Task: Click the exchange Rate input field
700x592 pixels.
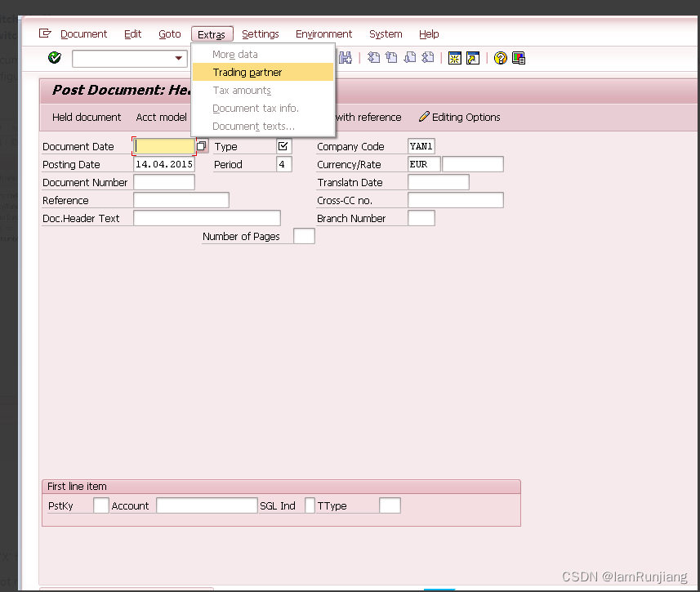Action: pos(473,164)
